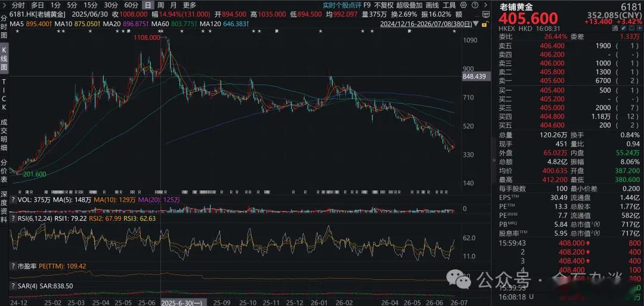The height and width of the screenshot is (306, 644).
Task: Open TICK view in left sidebar
Action: 4,95
